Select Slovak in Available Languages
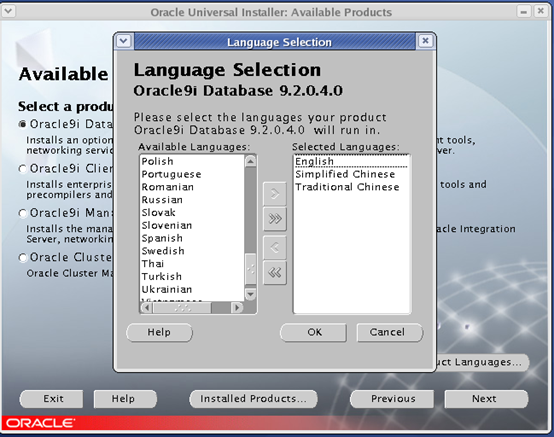The width and height of the screenshot is (554, 437). coord(192,212)
